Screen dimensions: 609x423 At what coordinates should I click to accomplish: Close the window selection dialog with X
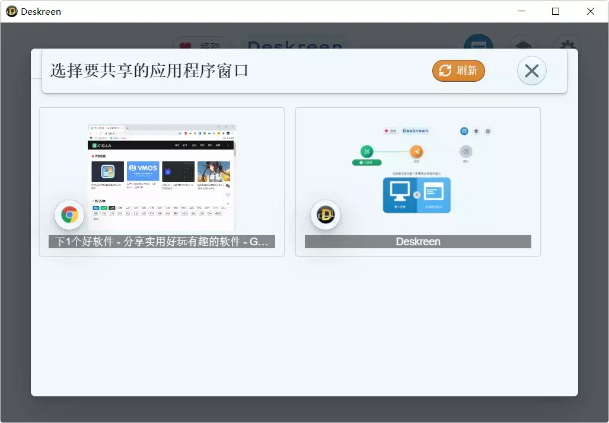click(x=532, y=71)
